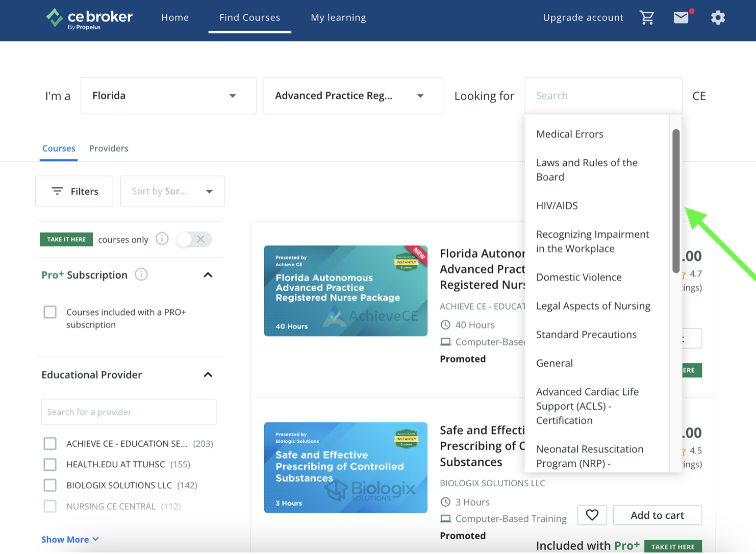Switch to the Providers tab

(x=109, y=148)
